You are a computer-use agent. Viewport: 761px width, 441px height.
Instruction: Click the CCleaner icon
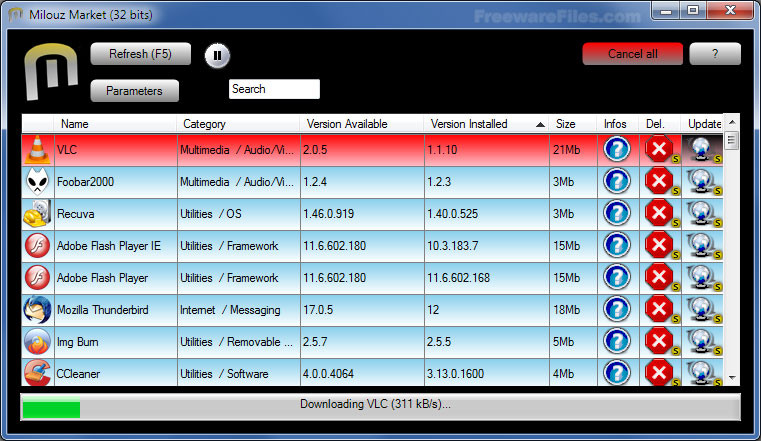coord(37,373)
